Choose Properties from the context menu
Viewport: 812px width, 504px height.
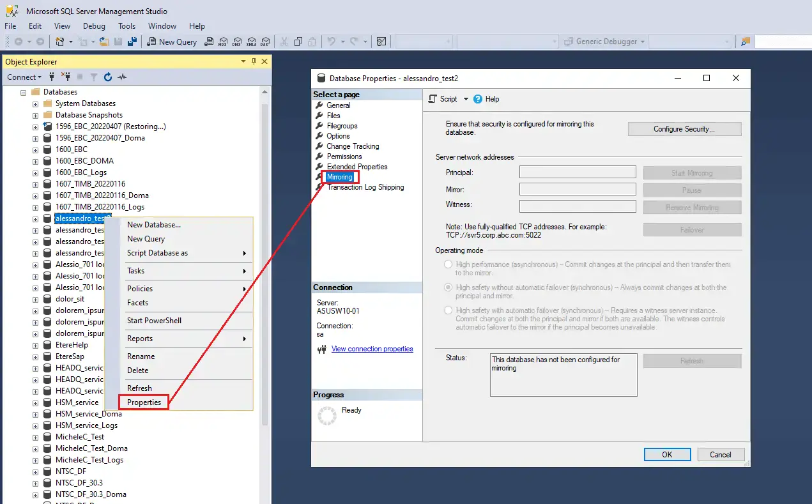pyautogui.click(x=144, y=402)
